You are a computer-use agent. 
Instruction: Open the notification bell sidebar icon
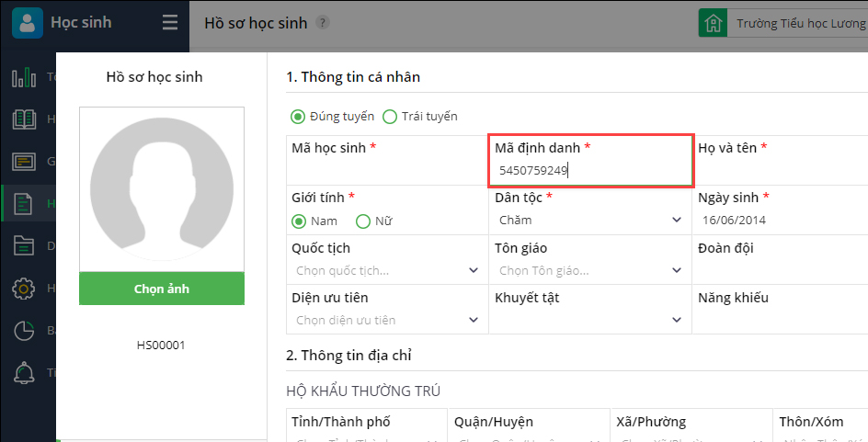pos(24,373)
